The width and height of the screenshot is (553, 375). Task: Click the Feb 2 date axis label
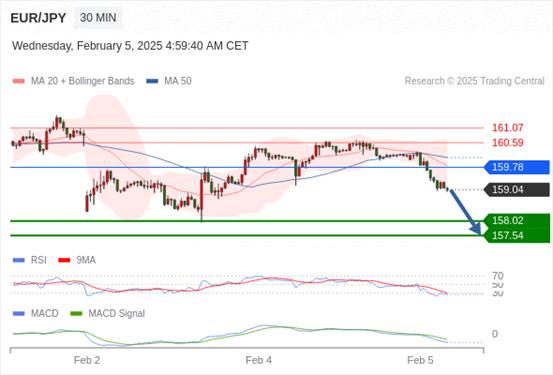tap(87, 360)
